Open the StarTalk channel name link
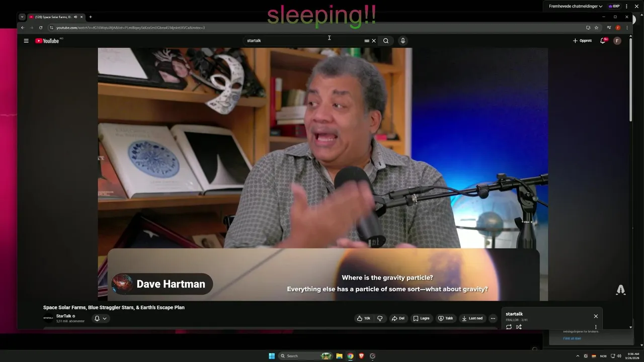The width and height of the screenshot is (644, 362). [63, 316]
